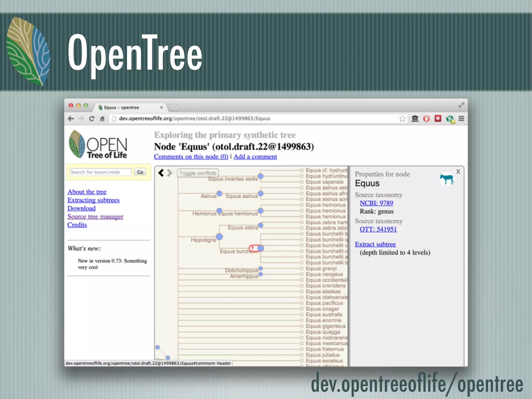The width and height of the screenshot is (532, 399).
Task: Click the Extract subtree link
Action: pos(375,244)
